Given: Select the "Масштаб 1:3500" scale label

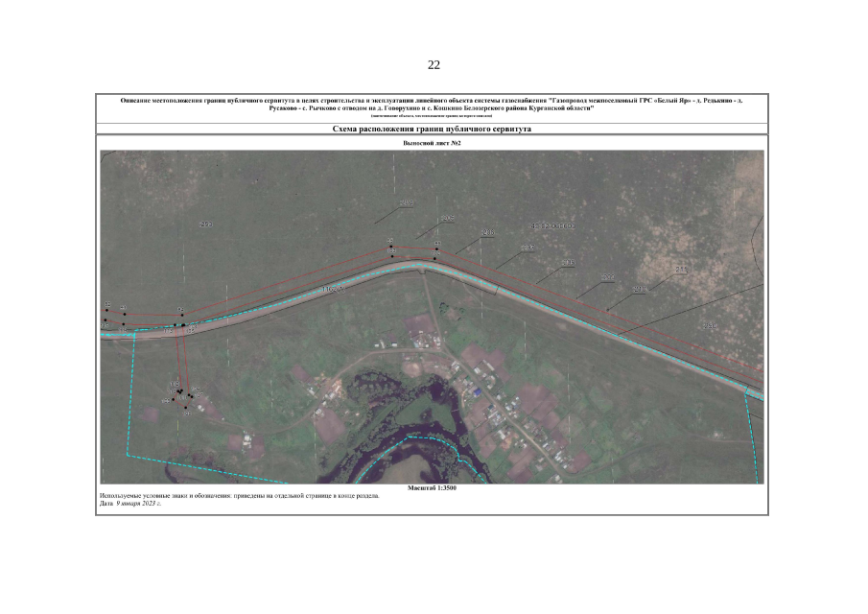Looking at the screenshot, I should click(x=433, y=488).
